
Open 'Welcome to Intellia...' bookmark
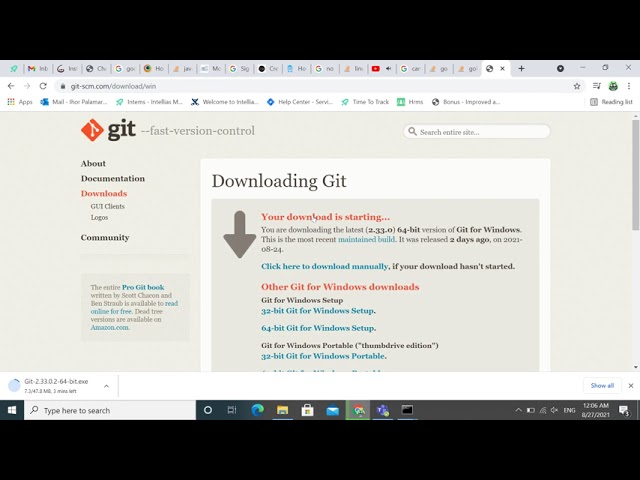click(225, 102)
